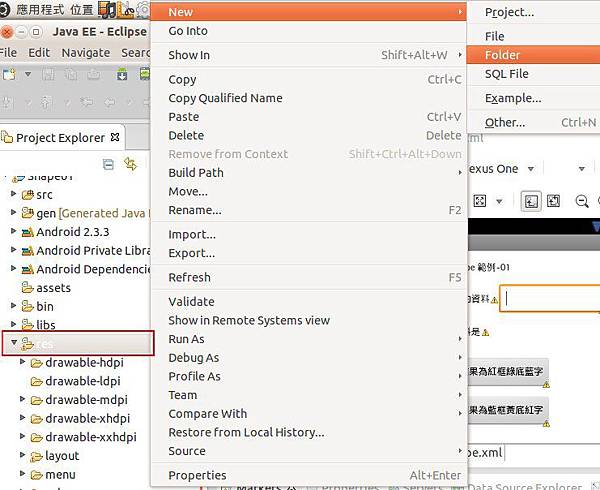The width and height of the screenshot is (600, 490).
Task: Expand Android 2.3.3 library node
Action: pos(13,231)
